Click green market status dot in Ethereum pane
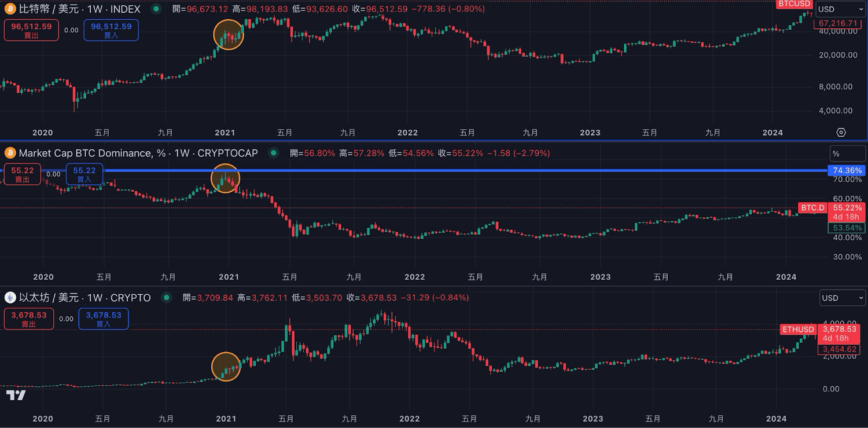The height and width of the screenshot is (428, 868). 167,298
